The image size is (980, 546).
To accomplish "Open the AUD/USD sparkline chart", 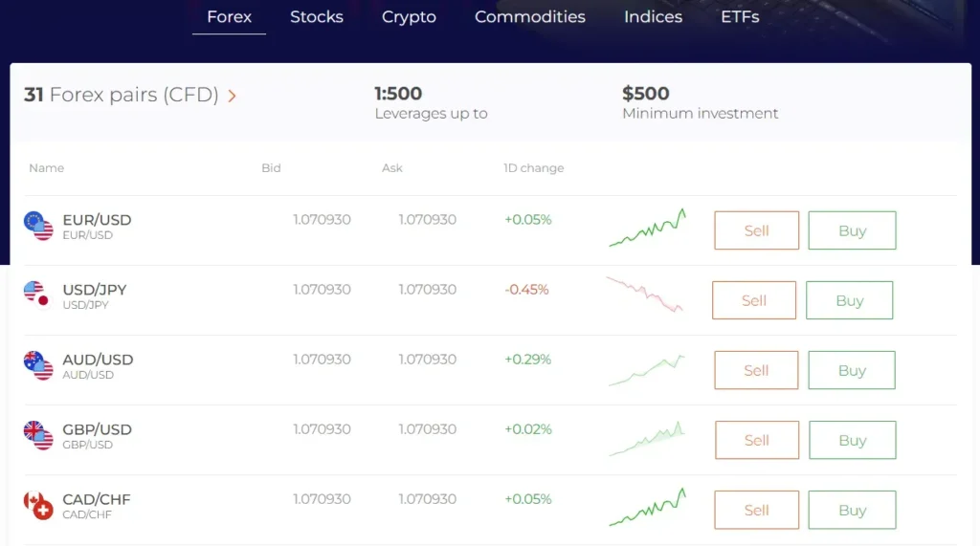I will pos(648,370).
